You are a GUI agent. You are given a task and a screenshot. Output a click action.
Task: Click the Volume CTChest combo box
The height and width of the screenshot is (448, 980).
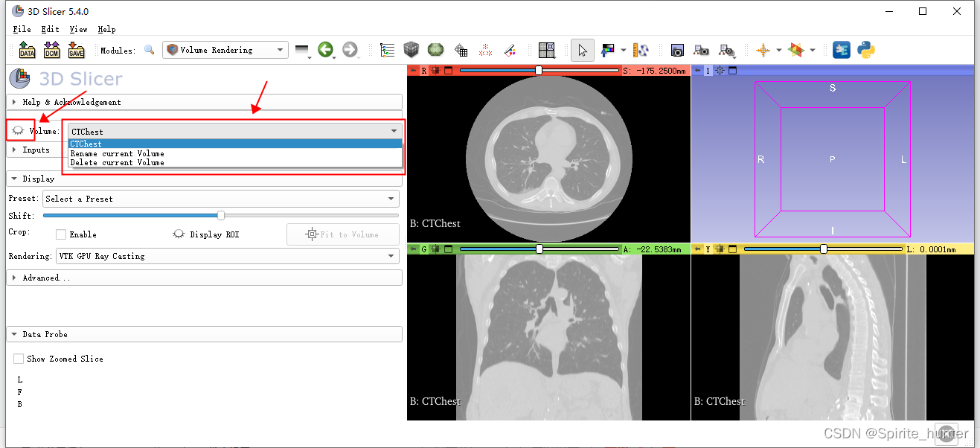234,131
